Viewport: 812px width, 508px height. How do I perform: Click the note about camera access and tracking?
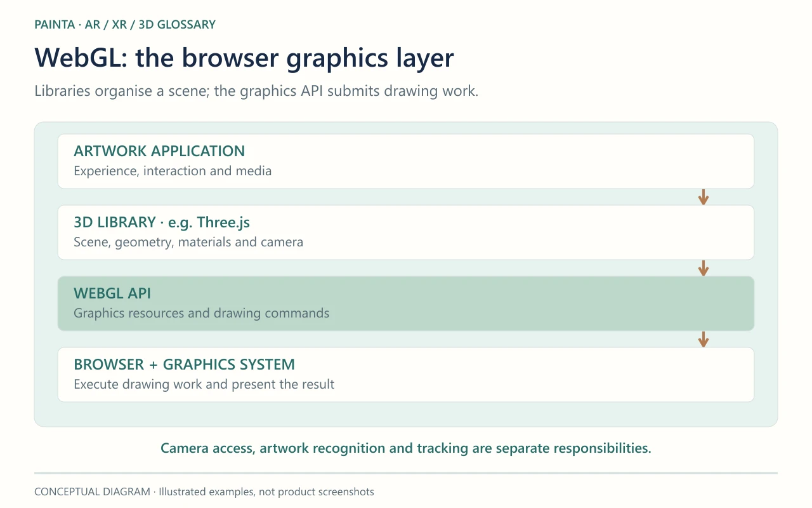point(406,448)
